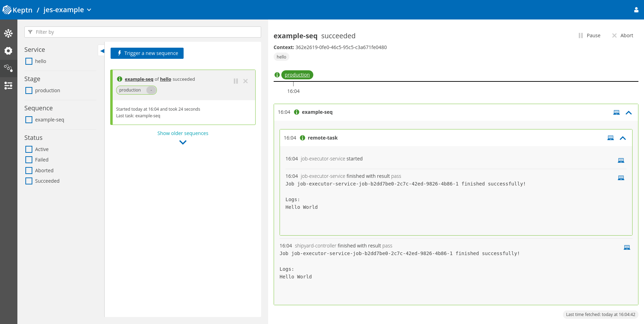Show payload of job-executor-service finished event

pos(621,178)
